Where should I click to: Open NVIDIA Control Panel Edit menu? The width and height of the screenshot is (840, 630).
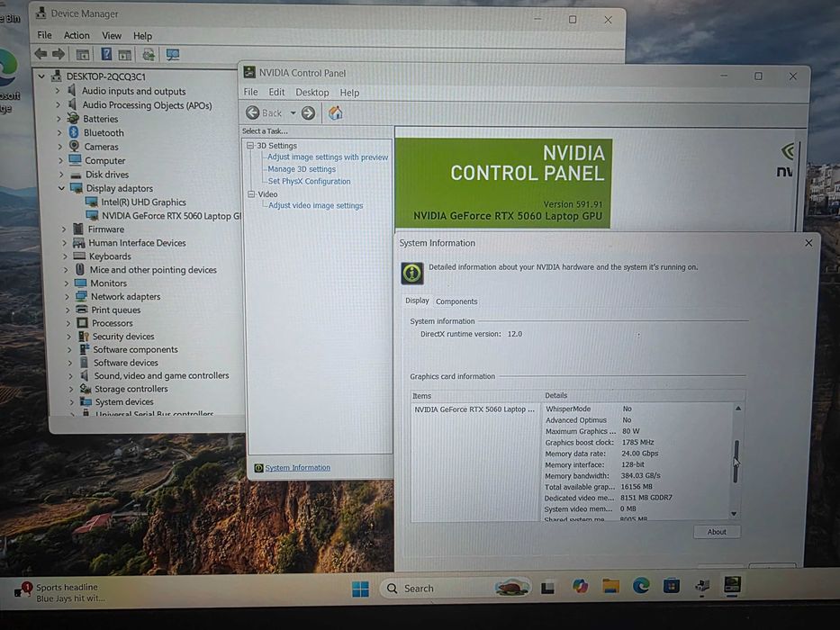pos(276,92)
